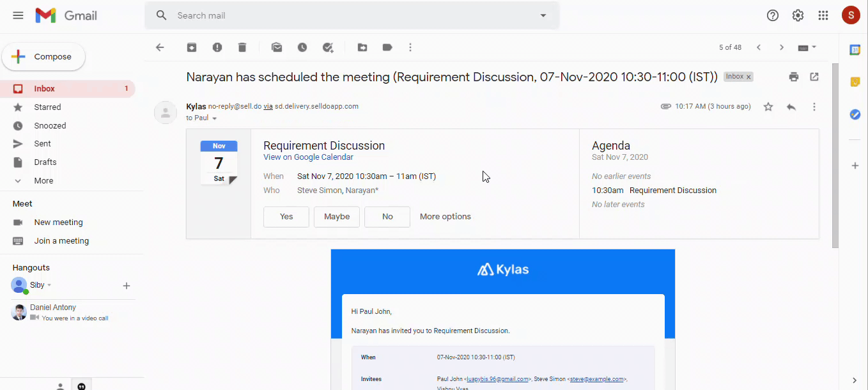Archive this email

pyautogui.click(x=192, y=47)
